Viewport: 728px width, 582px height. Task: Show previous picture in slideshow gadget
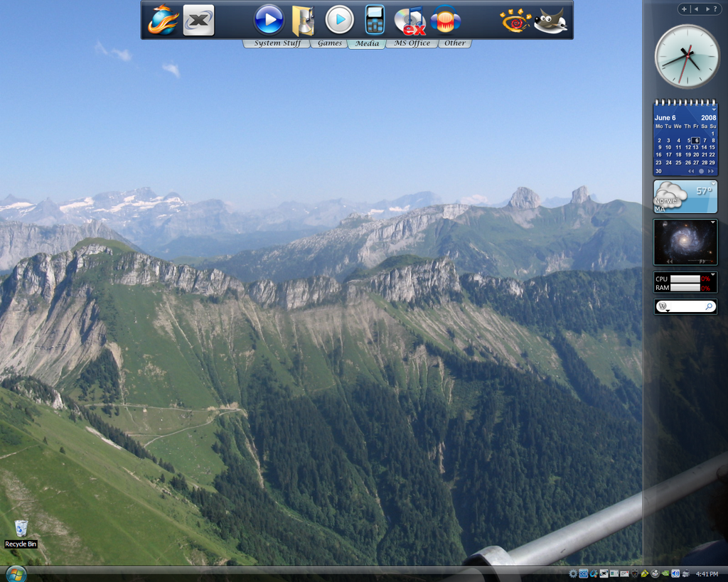pos(670,262)
